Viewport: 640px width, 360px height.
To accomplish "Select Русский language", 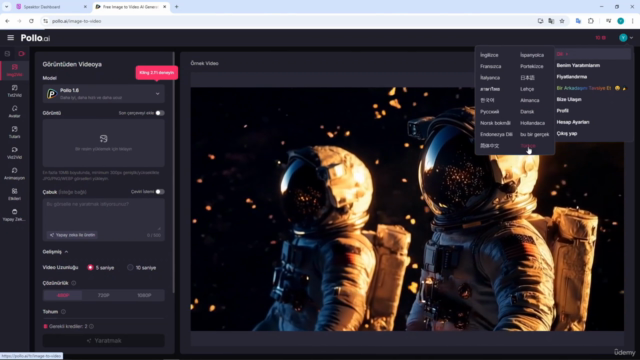I will pyautogui.click(x=489, y=111).
